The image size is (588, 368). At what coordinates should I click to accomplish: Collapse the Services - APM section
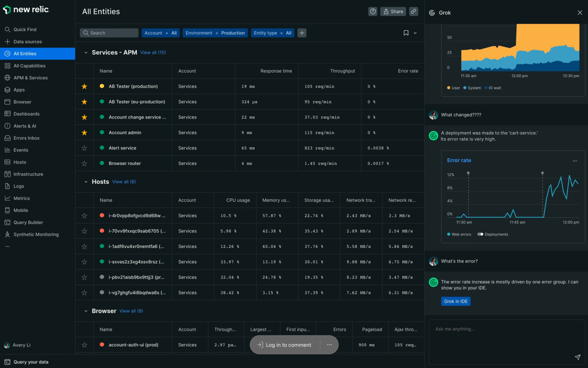tap(86, 52)
